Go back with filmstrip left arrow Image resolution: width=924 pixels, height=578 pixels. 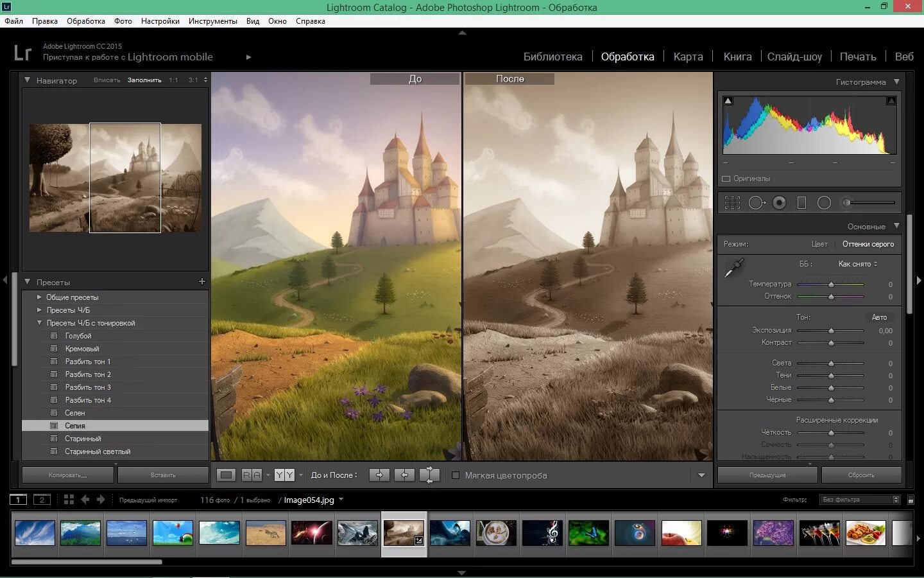tap(85, 500)
